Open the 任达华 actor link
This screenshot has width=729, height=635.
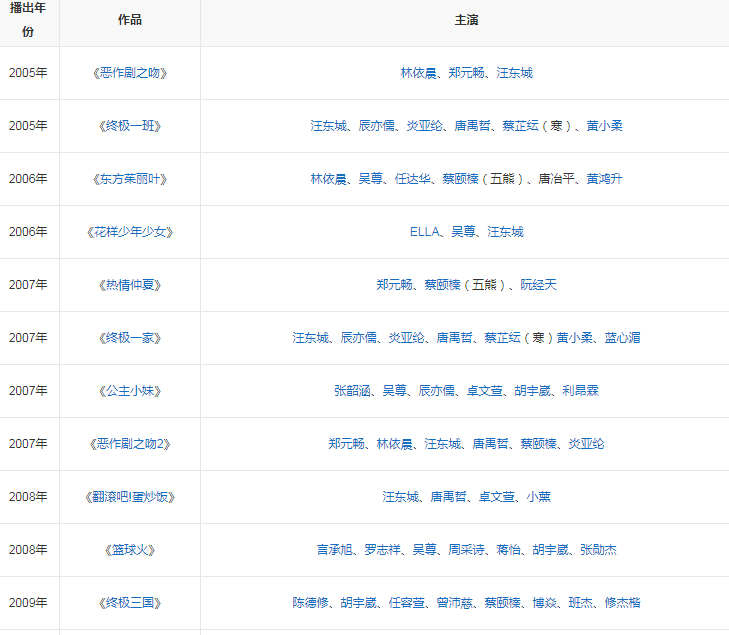point(412,179)
